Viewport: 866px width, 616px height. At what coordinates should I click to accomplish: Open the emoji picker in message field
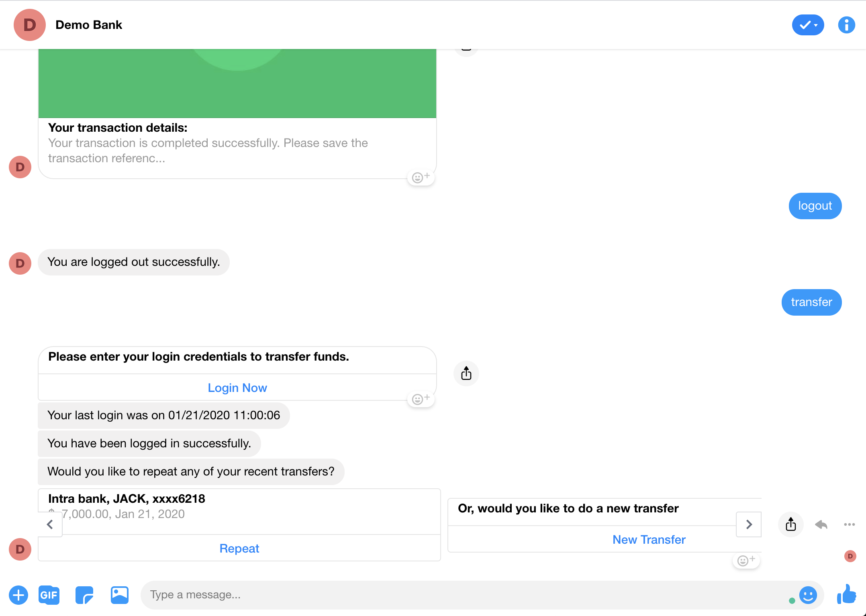(808, 595)
